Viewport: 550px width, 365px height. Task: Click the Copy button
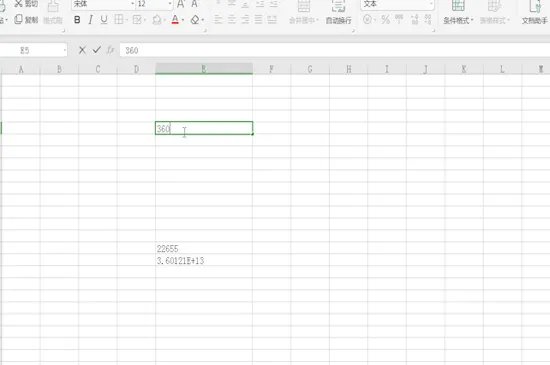pos(26,20)
